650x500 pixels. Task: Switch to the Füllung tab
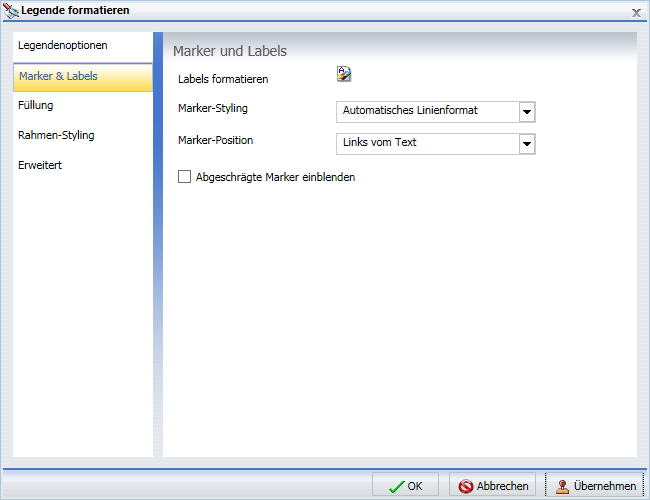(x=83, y=105)
